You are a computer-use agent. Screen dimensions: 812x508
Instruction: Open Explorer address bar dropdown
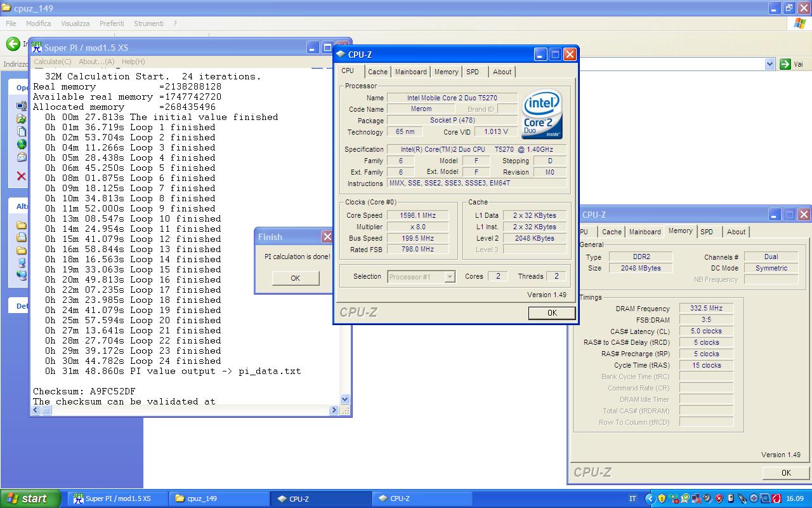[769, 64]
